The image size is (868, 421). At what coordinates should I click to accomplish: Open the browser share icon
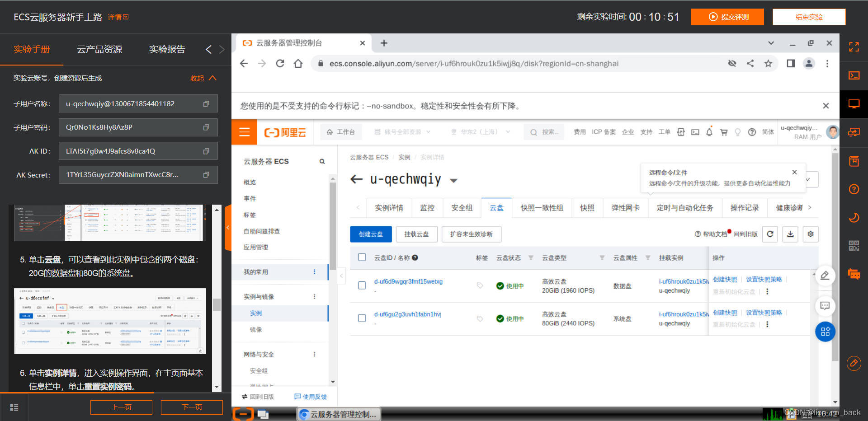(750, 63)
